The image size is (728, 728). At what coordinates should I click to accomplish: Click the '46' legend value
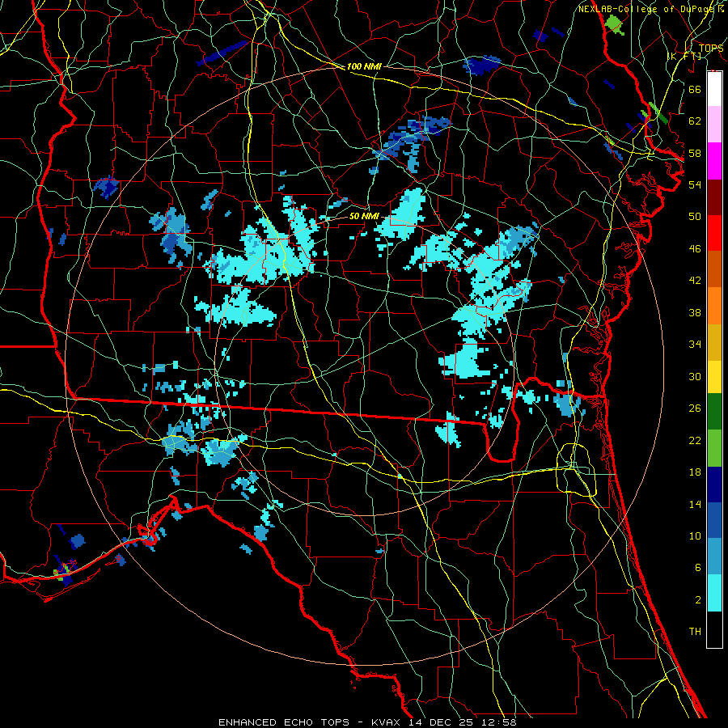[695, 249]
